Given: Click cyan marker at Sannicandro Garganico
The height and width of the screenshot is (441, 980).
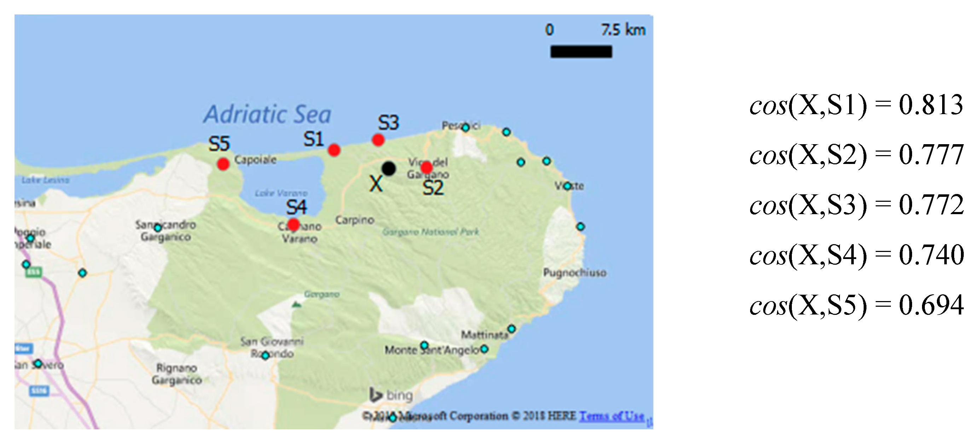Looking at the screenshot, I should click(x=157, y=228).
